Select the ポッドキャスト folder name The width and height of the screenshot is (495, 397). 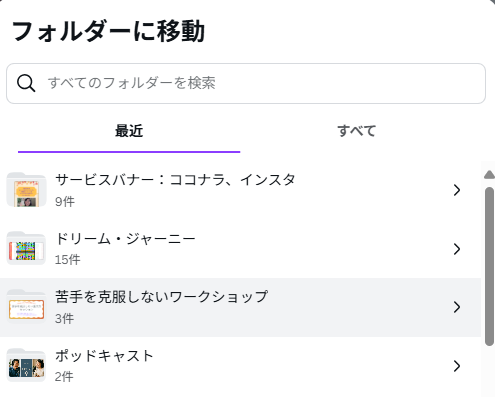pos(104,356)
